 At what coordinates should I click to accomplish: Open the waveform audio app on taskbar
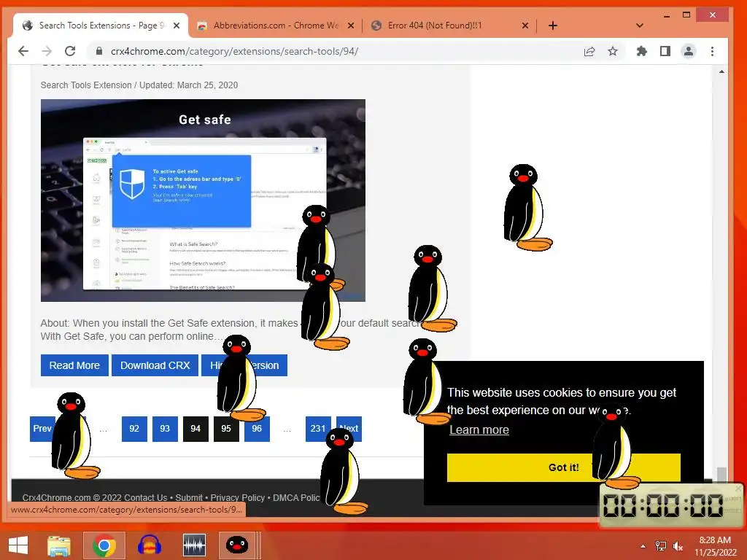194,545
